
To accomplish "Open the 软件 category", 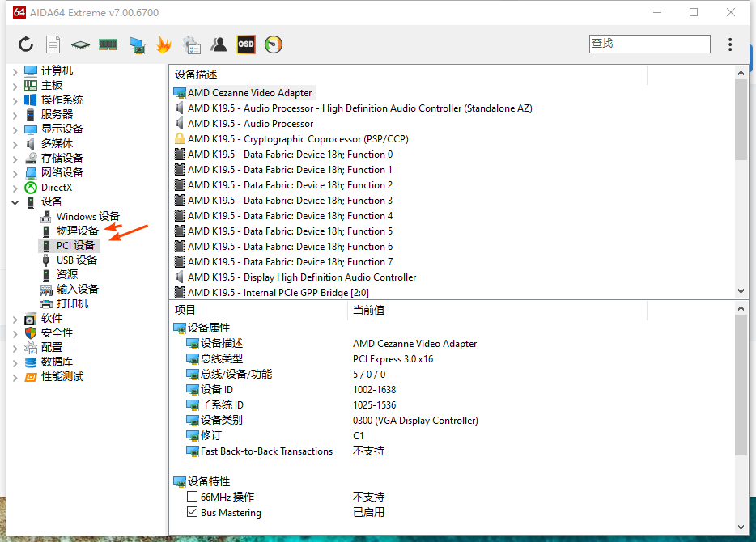I will (x=52, y=318).
